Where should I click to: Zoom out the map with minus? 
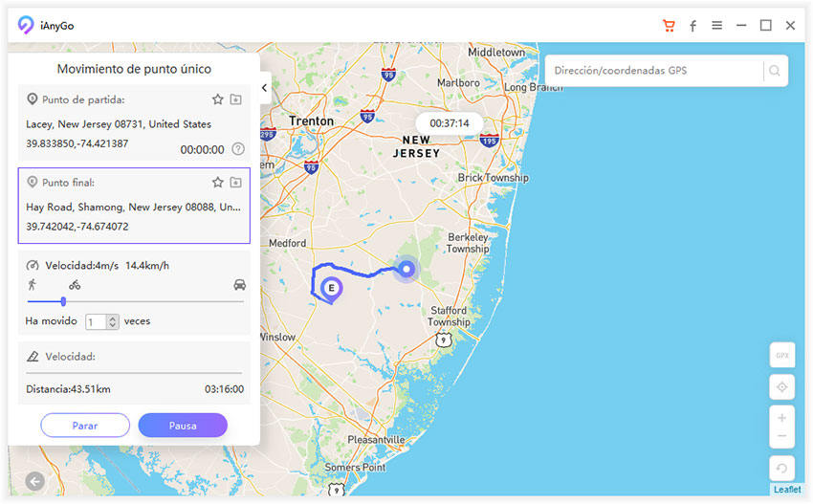point(781,436)
